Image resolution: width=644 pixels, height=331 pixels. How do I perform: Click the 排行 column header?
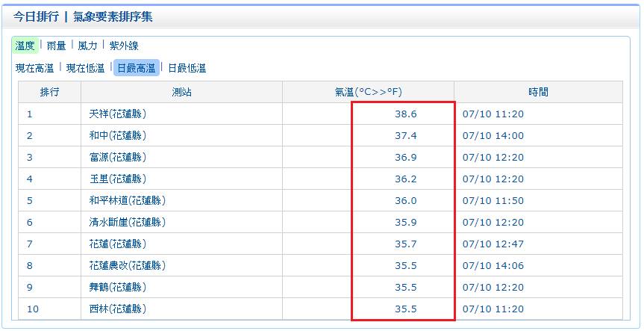tap(50, 92)
